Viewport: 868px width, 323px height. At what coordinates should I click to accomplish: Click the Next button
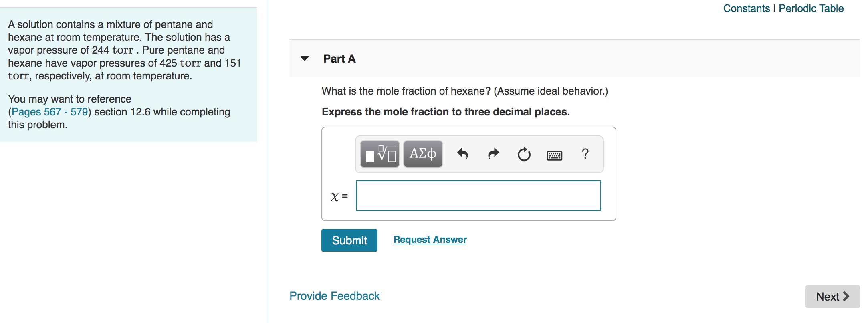click(x=832, y=297)
